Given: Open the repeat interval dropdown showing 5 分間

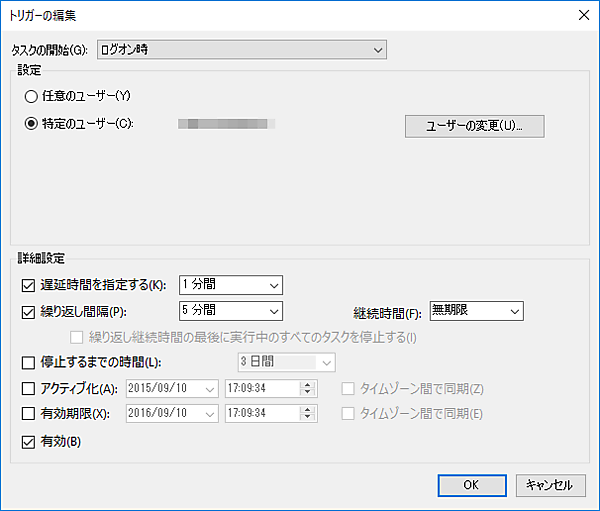Looking at the screenshot, I should 231,311.
